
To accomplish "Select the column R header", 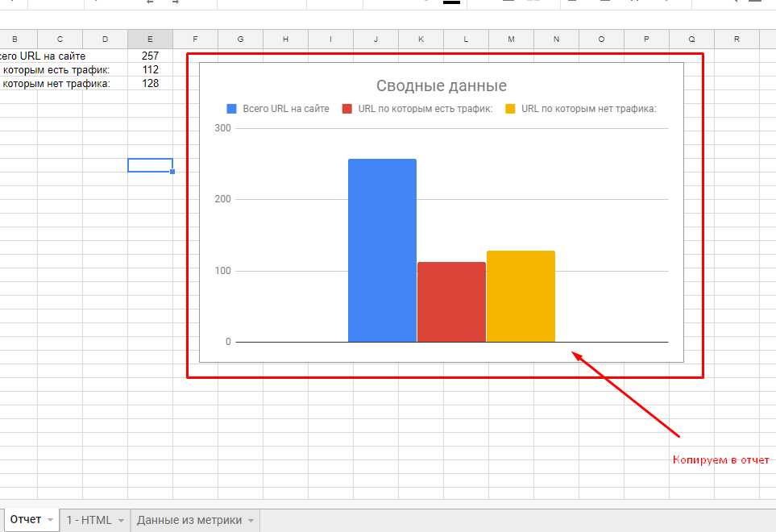I will pyautogui.click(x=737, y=39).
